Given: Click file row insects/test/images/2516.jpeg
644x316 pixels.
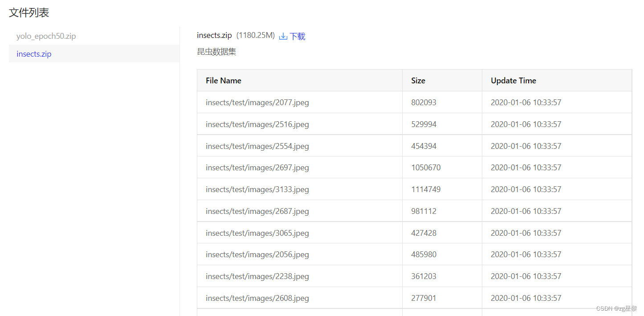Looking at the screenshot, I should point(414,124).
